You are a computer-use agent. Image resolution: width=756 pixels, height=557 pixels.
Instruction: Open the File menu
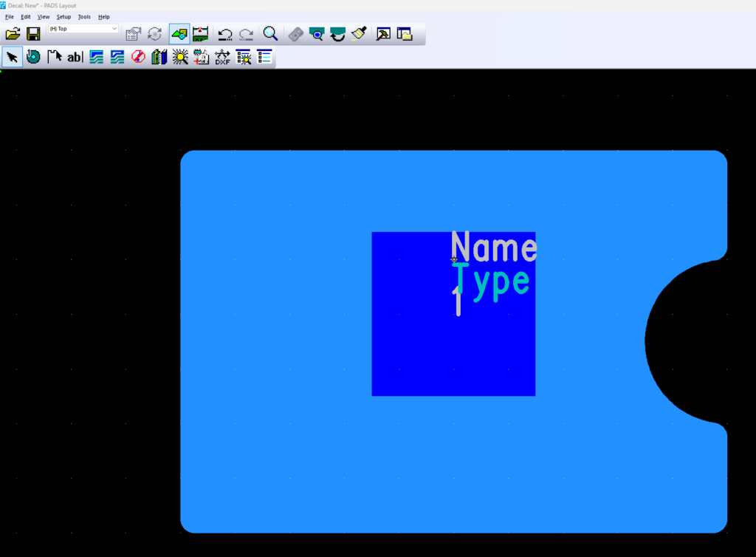(x=10, y=16)
